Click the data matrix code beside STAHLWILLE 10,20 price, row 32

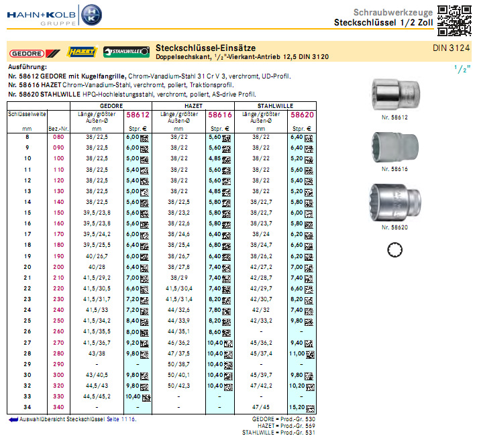pyautogui.click(x=311, y=387)
